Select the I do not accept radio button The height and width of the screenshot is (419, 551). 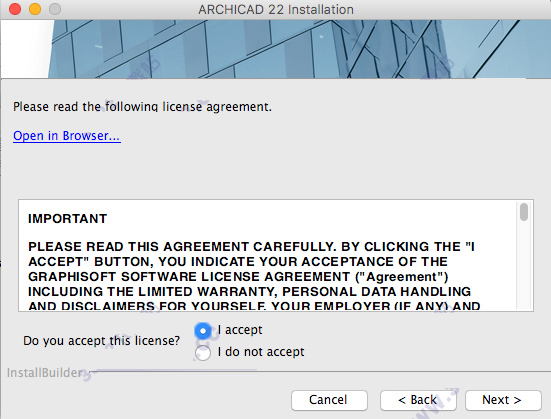[203, 353]
